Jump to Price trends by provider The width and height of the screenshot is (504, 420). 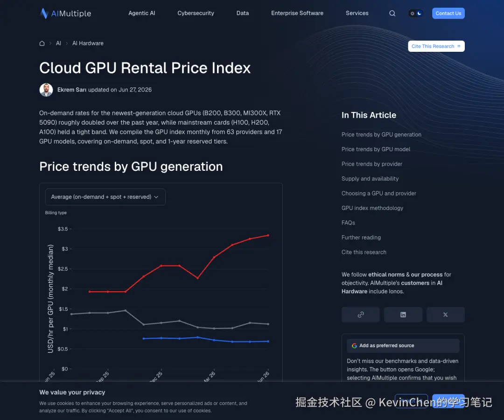[372, 164]
